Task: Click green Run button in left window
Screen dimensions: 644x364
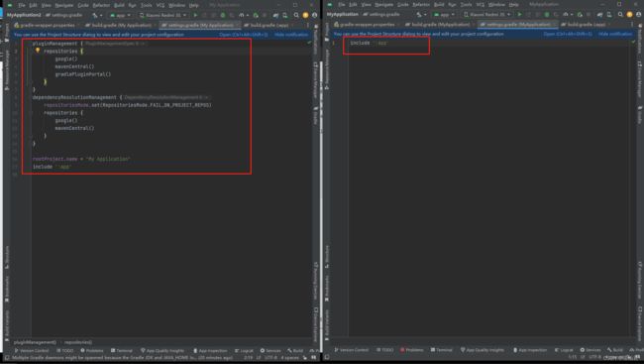Action: pyautogui.click(x=195, y=15)
